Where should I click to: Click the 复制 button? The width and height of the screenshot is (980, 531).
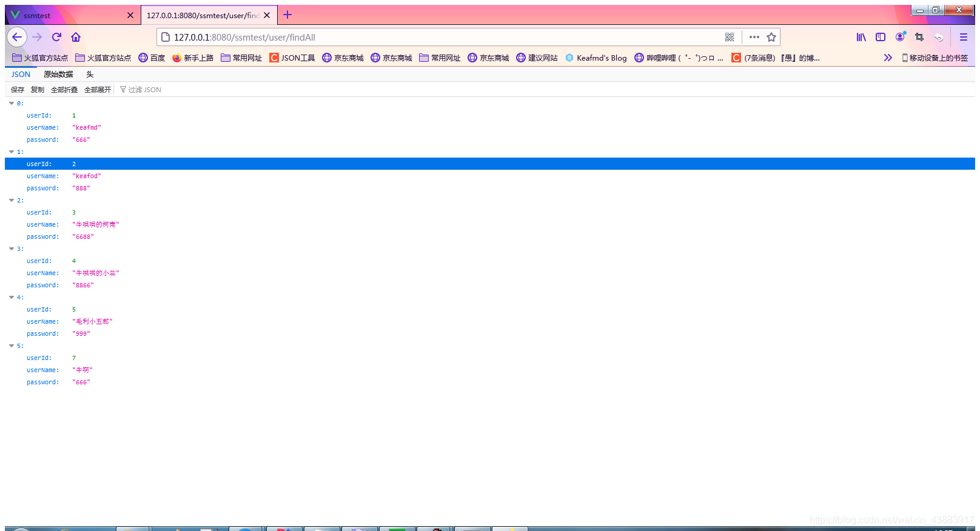38,89
